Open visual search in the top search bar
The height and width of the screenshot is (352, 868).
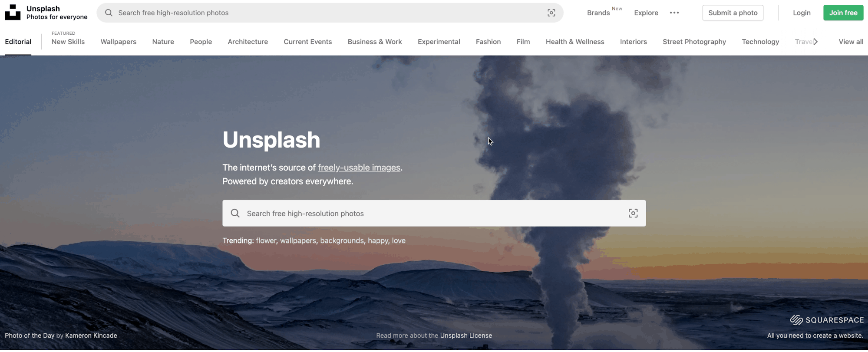click(x=551, y=13)
